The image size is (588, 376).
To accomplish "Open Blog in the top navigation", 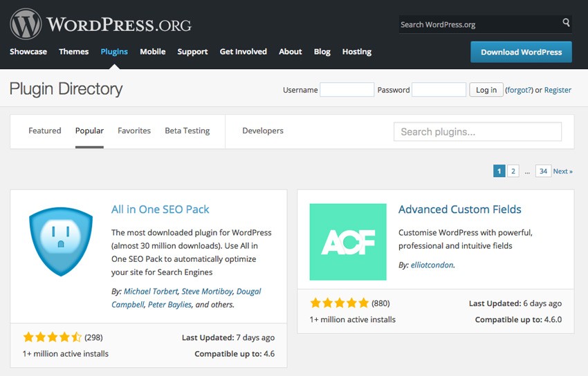I will click(x=322, y=52).
